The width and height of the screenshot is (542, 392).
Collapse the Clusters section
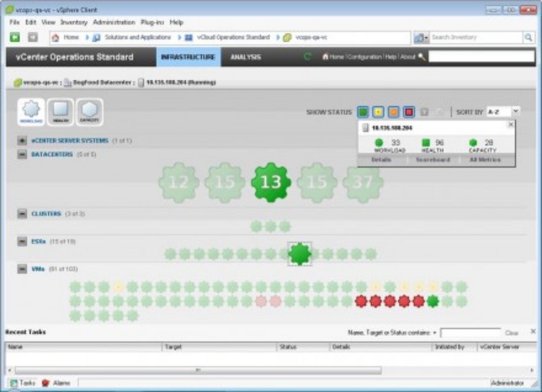point(22,213)
